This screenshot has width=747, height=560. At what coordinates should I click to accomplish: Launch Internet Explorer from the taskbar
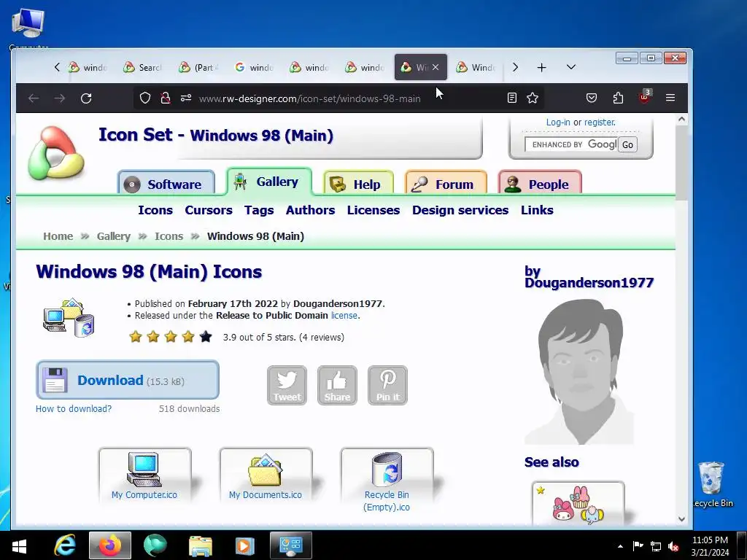coord(65,545)
